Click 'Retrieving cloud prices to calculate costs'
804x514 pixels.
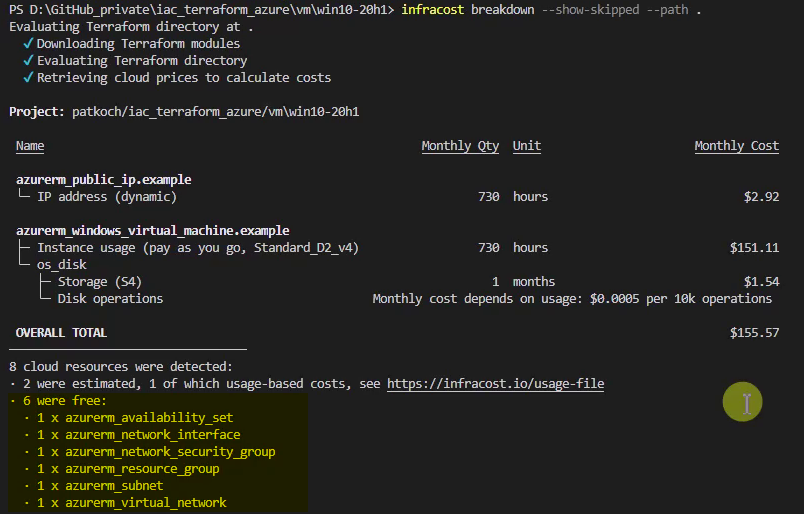(184, 77)
